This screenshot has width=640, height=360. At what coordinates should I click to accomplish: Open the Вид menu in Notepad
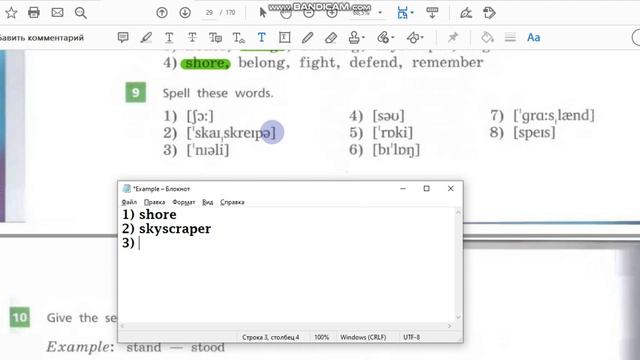pyautogui.click(x=208, y=202)
